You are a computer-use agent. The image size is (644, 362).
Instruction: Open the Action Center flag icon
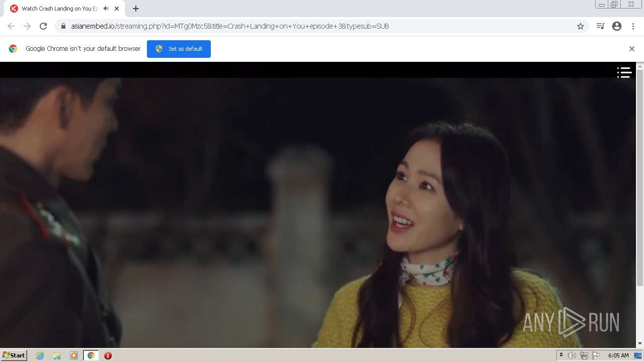point(596,355)
